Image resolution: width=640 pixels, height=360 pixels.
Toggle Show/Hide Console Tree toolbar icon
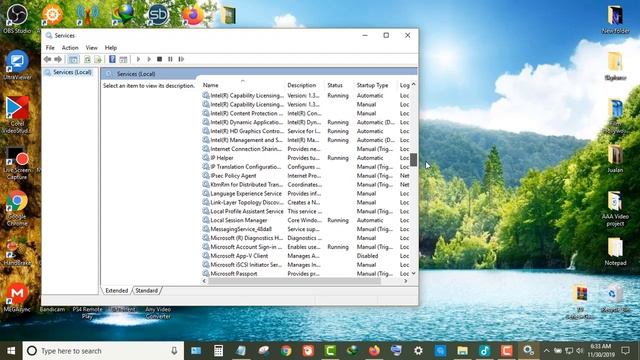pos(73,60)
